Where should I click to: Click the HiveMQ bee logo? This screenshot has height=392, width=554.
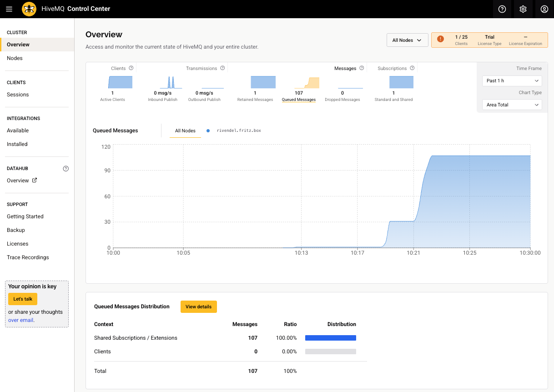[29, 9]
